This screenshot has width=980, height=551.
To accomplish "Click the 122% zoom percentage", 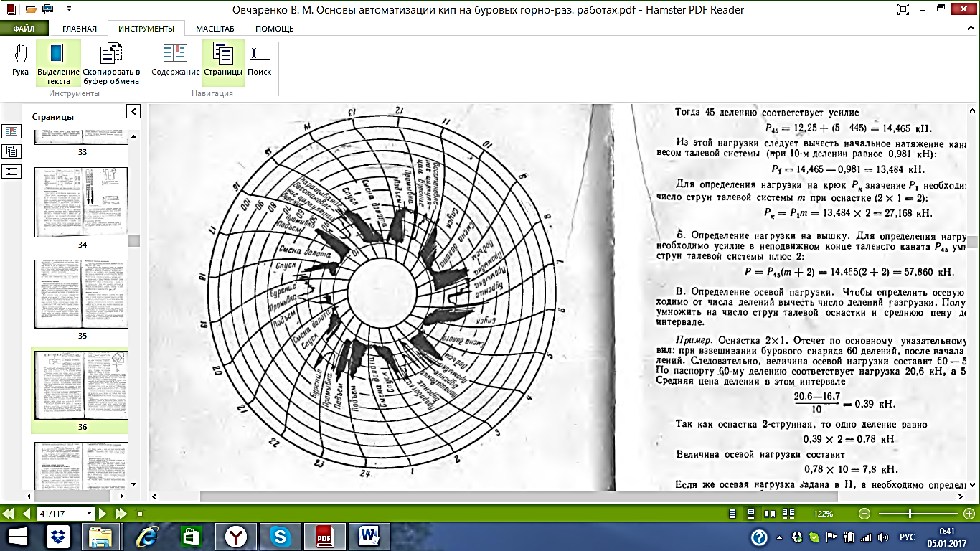I will (x=824, y=514).
